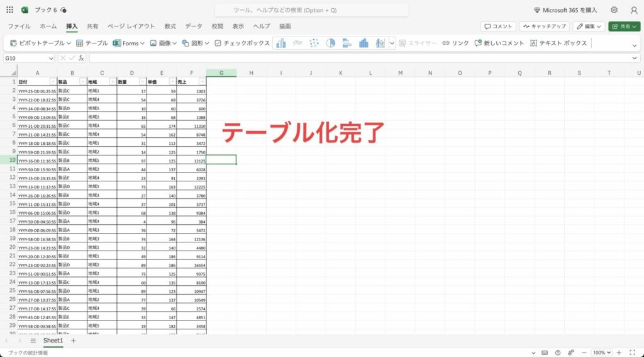The height and width of the screenshot is (357, 644).
Task: Switch to the 表示 tab
Action: click(x=238, y=26)
